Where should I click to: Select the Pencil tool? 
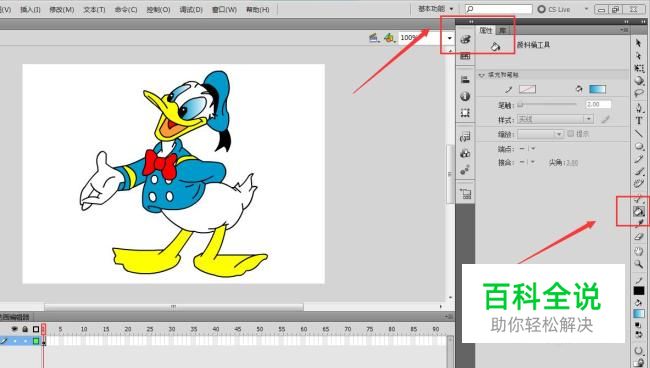pyautogui.click(x=639, y=159)
